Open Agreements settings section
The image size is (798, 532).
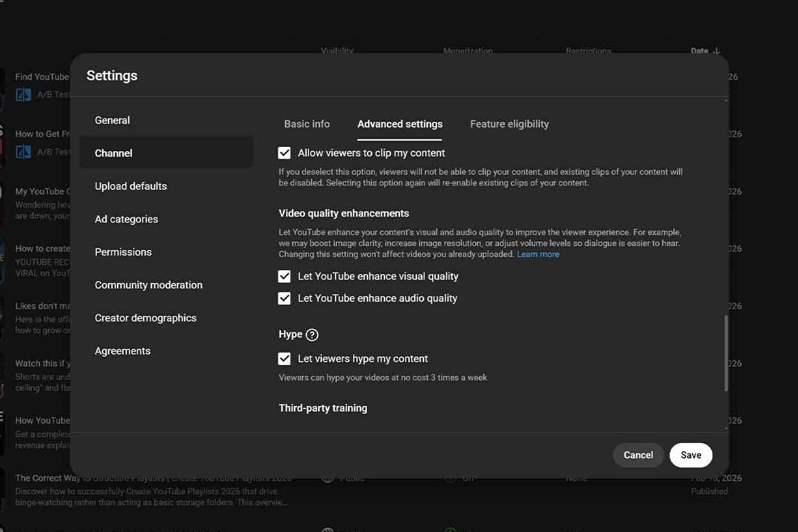122,351
